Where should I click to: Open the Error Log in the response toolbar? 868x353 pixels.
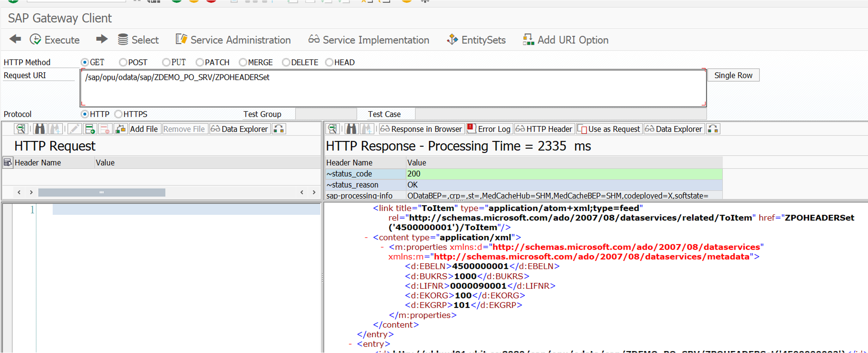tap(490, 129)
